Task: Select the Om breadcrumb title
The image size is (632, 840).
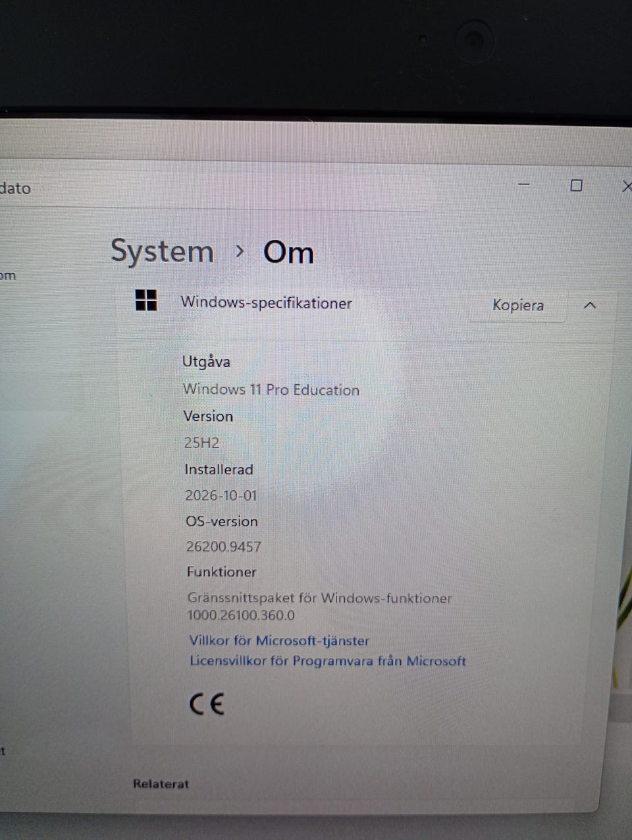Action: (x=288, y=252)
